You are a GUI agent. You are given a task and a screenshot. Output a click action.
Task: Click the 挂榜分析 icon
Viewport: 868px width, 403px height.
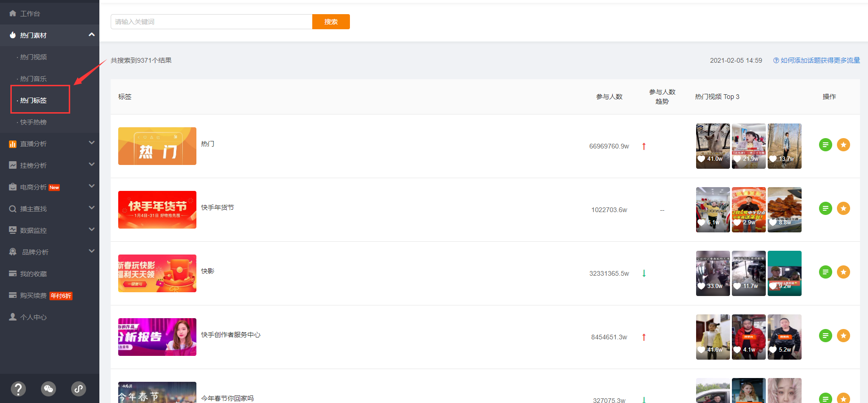coord(13,165)
